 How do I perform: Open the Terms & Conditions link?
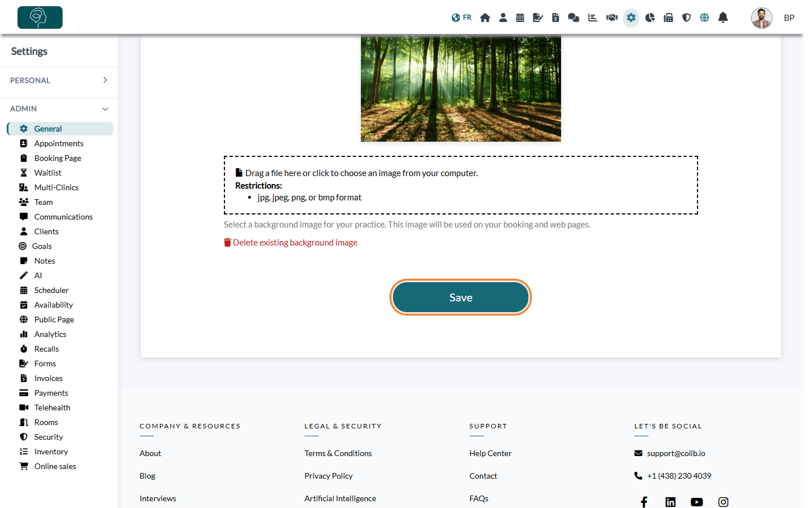pyautogui.click(x=338, y=453)
